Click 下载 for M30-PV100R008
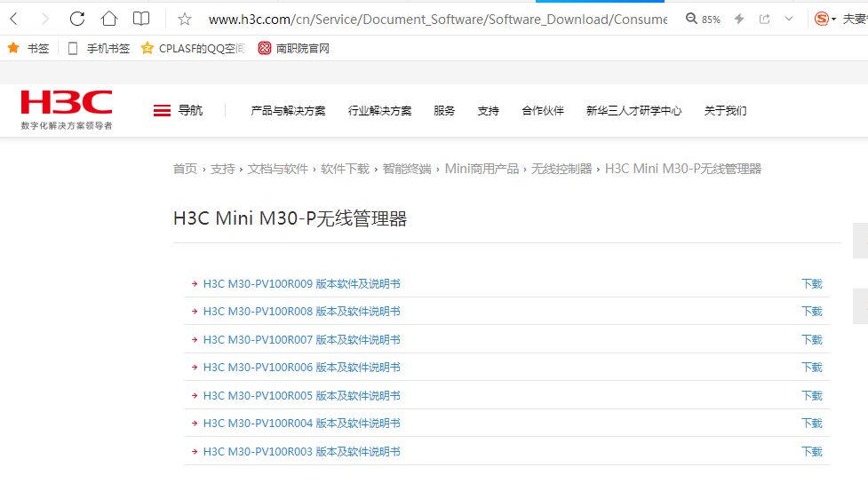 tap(812, 312)
